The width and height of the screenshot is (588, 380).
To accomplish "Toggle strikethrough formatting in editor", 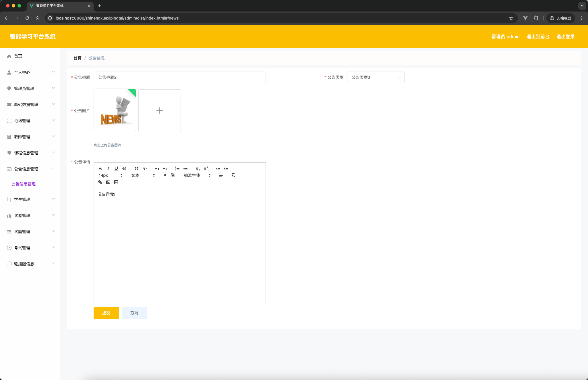I will coord(124,168).
